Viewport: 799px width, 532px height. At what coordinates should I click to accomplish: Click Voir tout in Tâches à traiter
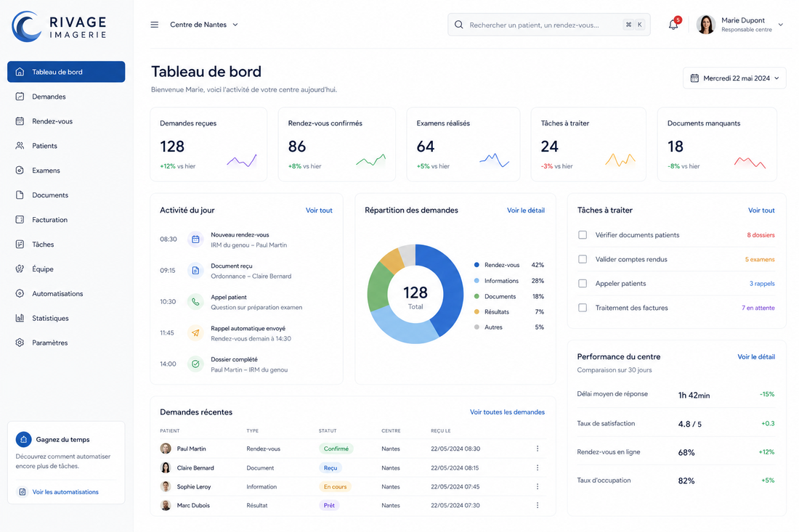pos(761,210)
